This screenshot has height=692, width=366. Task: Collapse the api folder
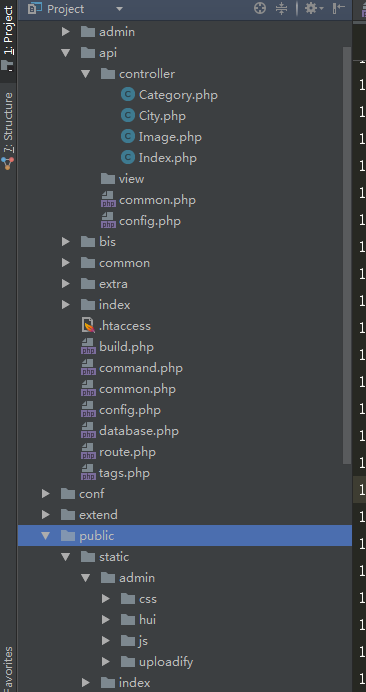[x=66, y=53]
